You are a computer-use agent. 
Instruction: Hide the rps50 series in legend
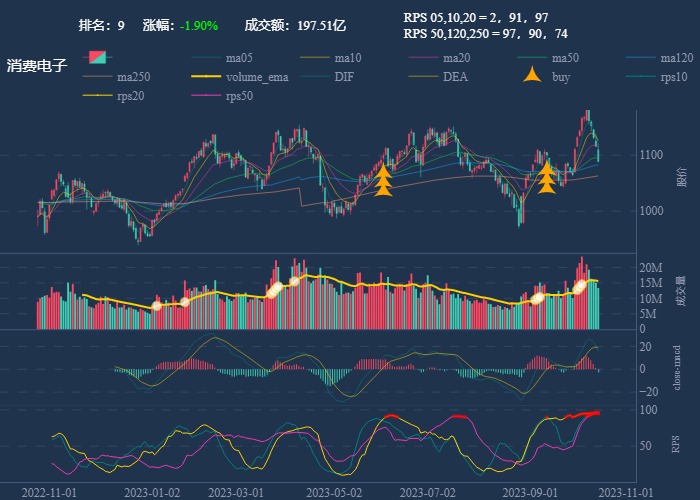(222, 96)
